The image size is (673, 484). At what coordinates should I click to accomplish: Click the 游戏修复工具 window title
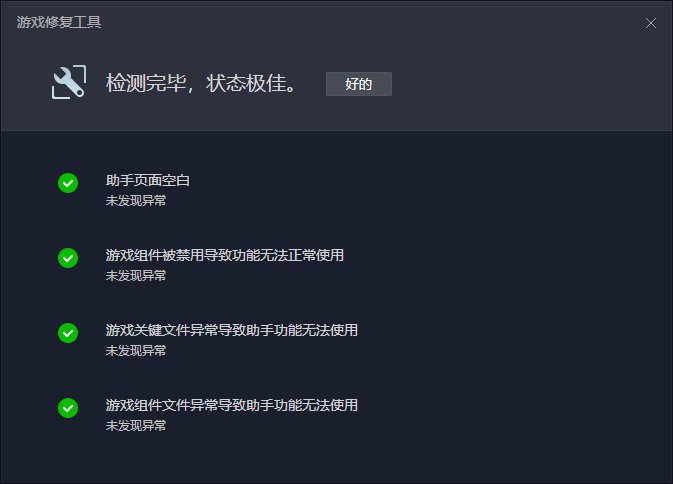click(59, 22)
